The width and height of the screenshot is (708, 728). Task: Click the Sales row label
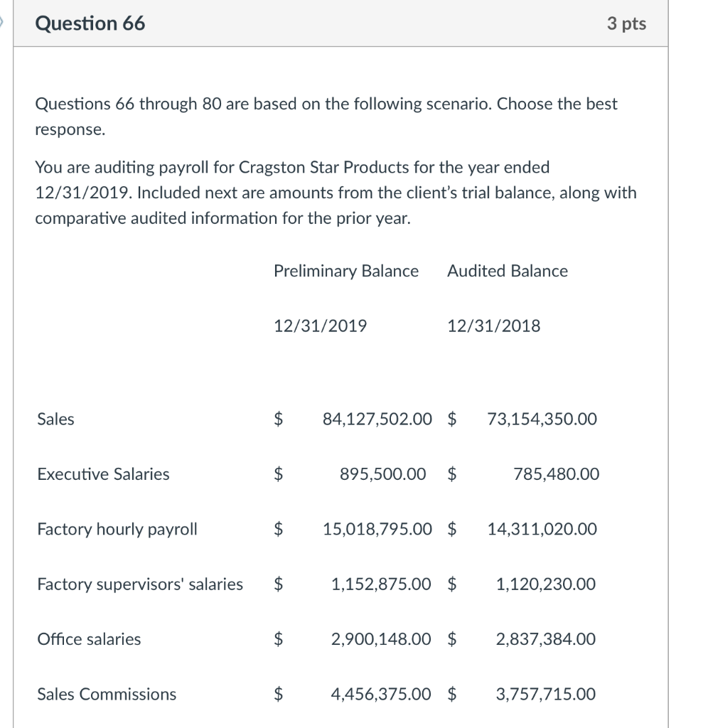55,419
